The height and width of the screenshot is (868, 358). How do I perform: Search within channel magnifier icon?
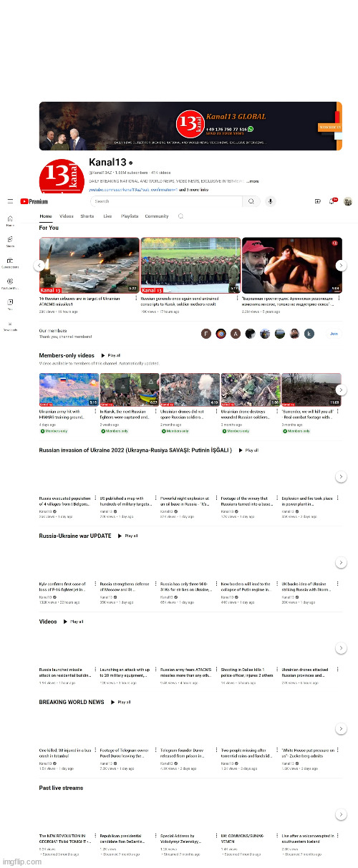pos(181,216)
